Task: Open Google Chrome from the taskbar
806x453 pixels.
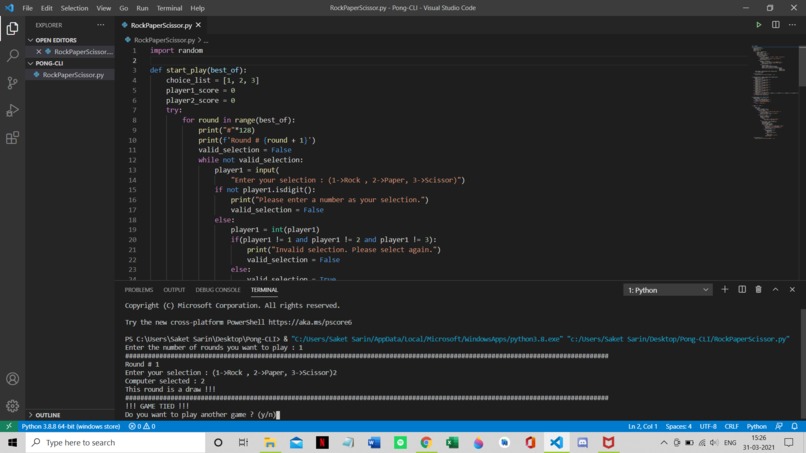Action: click(426, 442)
